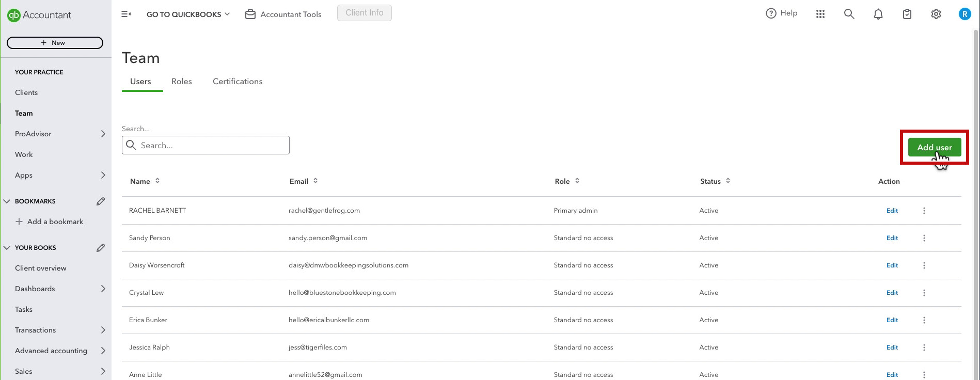Click the New button in the sidebar

55,43
